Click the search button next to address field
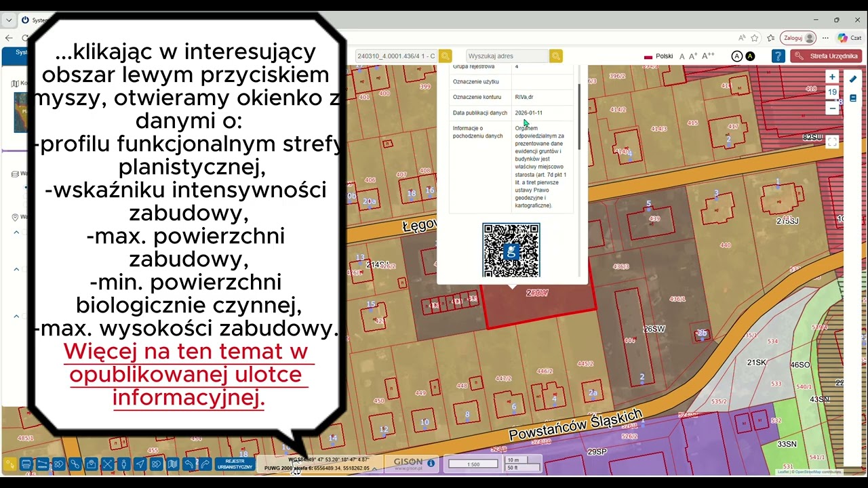Image resolution: width=868 pixels, height=488 pixels. coord(555,56)
